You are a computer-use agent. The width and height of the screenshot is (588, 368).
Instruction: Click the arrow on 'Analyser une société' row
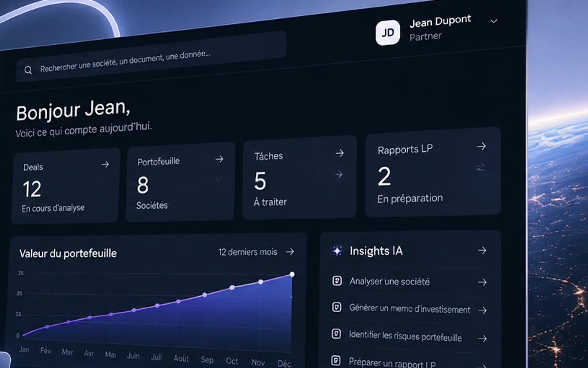pos(482,282)
